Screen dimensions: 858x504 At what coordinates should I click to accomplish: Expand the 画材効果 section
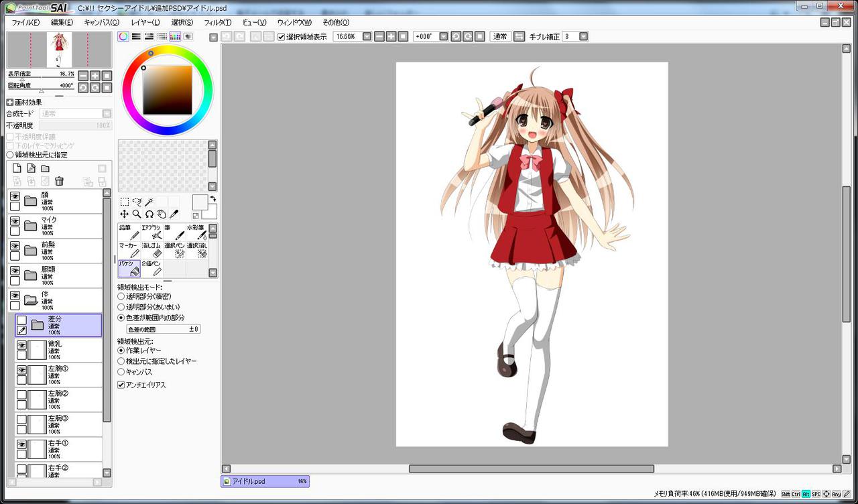coord(10,103)
